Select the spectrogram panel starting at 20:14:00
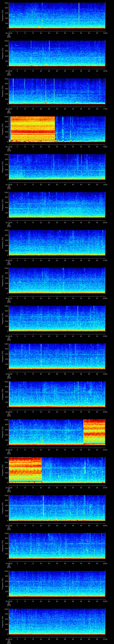Viewport: 114px width, 644px height. coord(57,16)
